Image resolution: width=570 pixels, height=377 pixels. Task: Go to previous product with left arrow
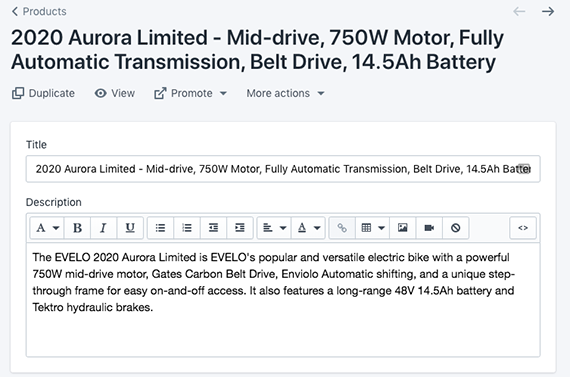[519, 12]
